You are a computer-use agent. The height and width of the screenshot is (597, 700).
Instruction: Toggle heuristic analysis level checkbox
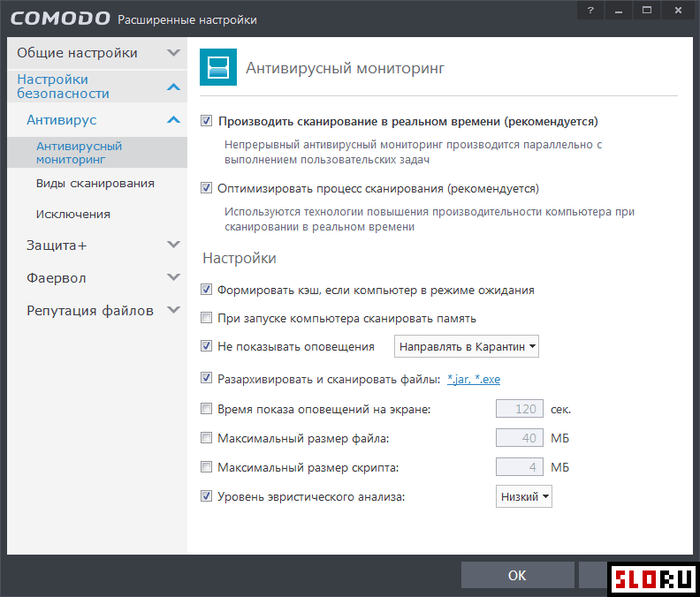click(x=206, y=496)
